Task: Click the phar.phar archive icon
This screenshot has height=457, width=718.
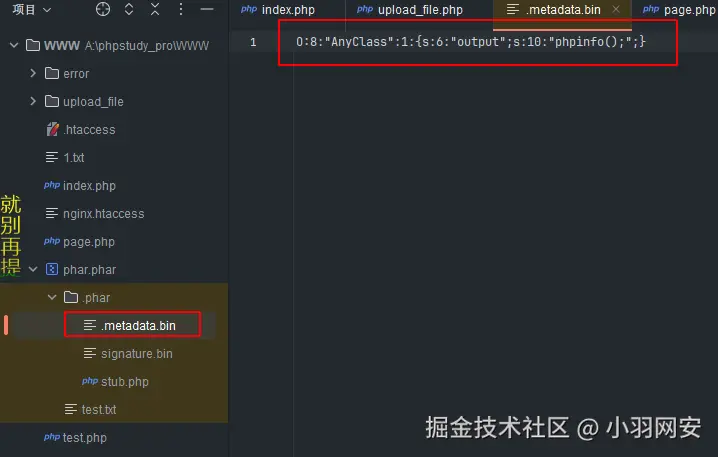Action: (x=52, y=269)
